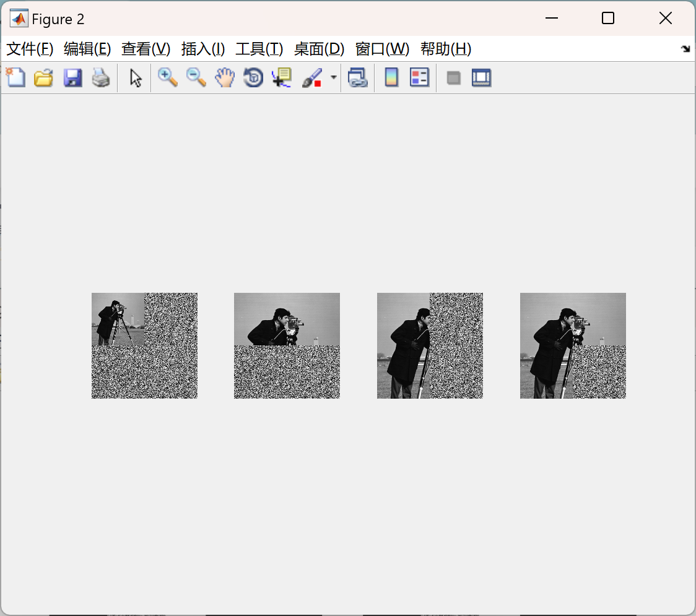
Task: Enable the Pan hand tool
Action: click(x=225, y=77)
